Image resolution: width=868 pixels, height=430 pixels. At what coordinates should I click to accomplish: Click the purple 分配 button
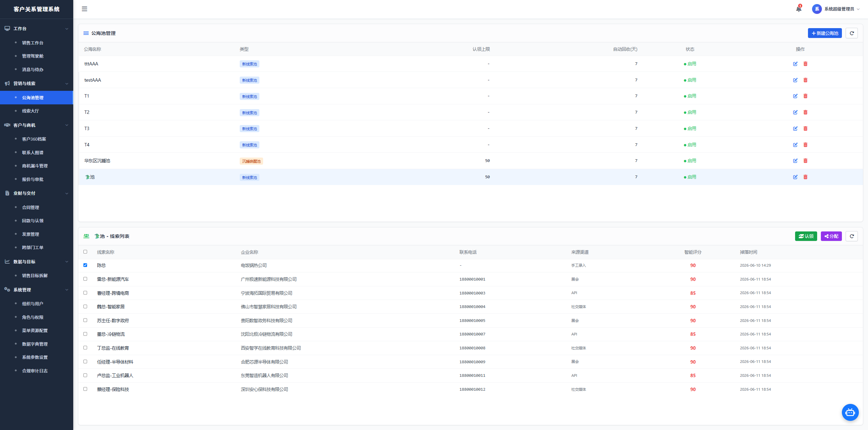831,236
